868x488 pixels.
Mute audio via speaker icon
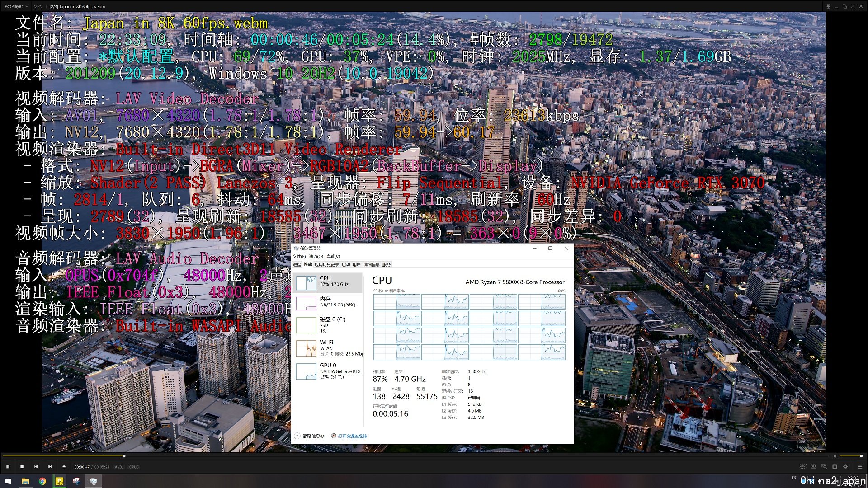835,456
